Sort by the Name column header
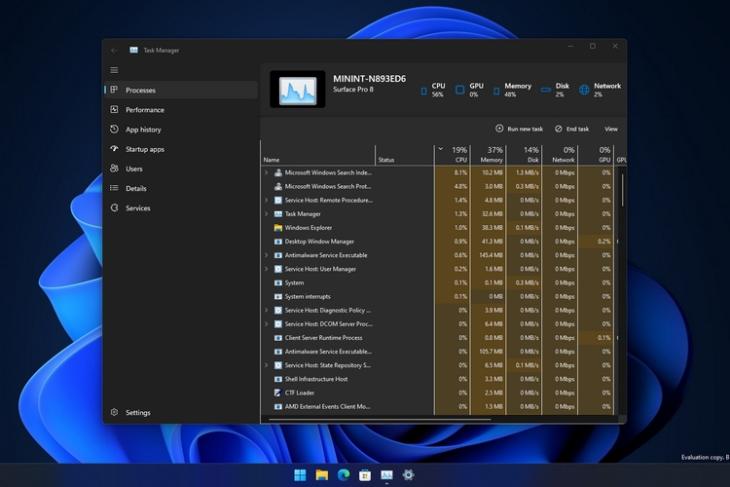 click(x=318, y=155)
